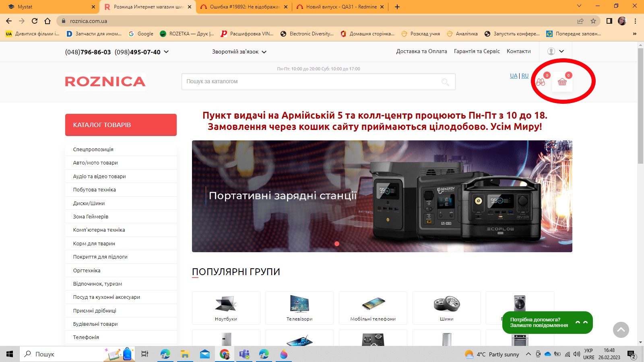The height and width of the screenshot is (362, 644).
Task: Expand the Потрібна допомога chat widget
Action: coord(547,323)
